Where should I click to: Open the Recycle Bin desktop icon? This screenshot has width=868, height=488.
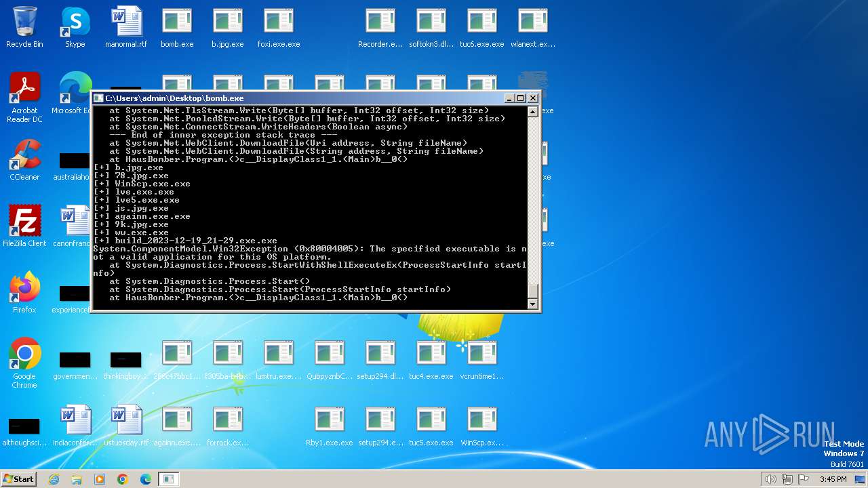click(24, 27)
